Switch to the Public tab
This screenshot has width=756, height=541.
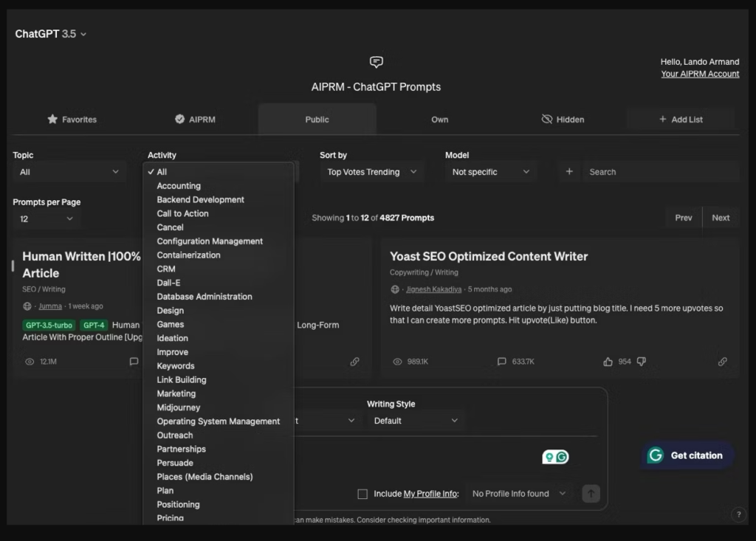pos(317,119)
